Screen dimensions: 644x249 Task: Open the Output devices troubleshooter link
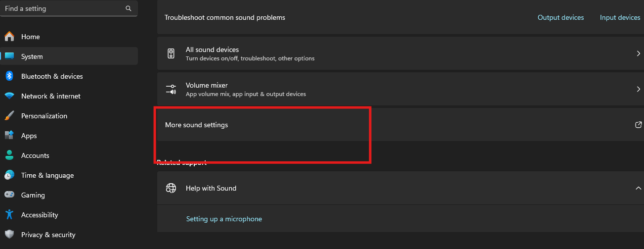(560, 17)
